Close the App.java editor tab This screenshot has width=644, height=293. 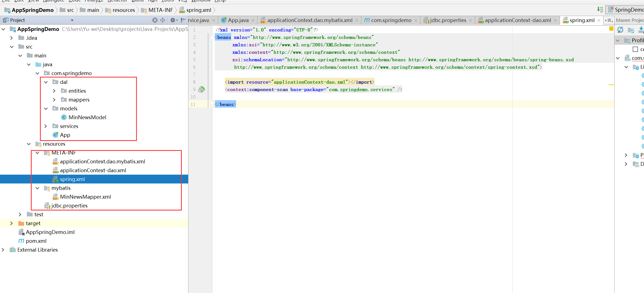click(253, 20)
